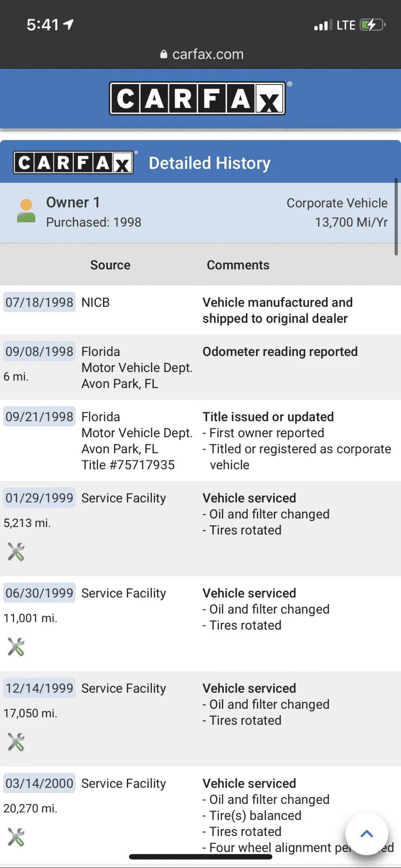Tap the Owner 1 person icon
The image size is (401, 868).
click(26, 211)
